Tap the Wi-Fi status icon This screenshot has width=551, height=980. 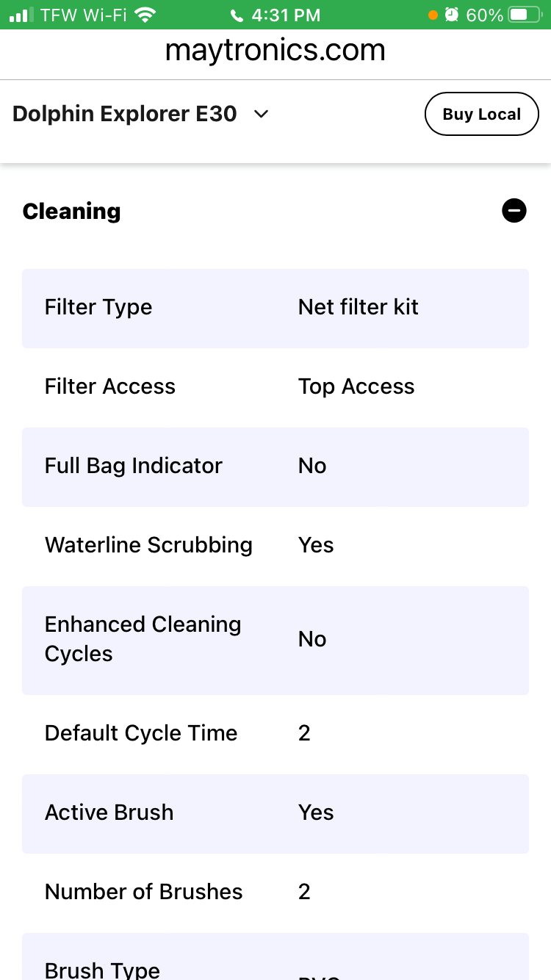146,15
